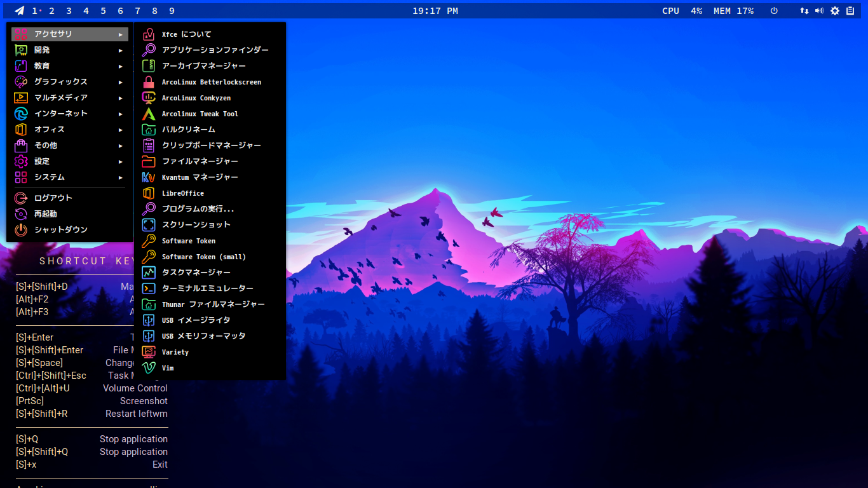The width and height of the screenshot is (868, 488).
Task: Open the panel settings gear icon
Action: (835, 11)
